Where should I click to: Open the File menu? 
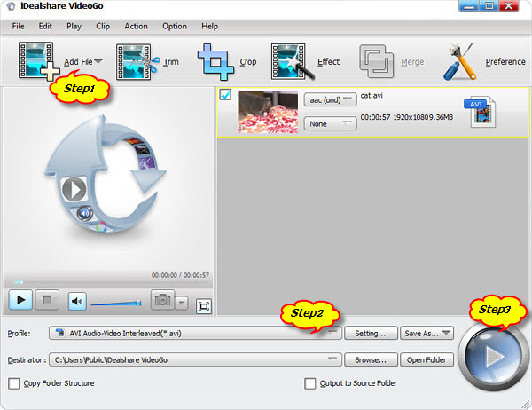[18, 26]
